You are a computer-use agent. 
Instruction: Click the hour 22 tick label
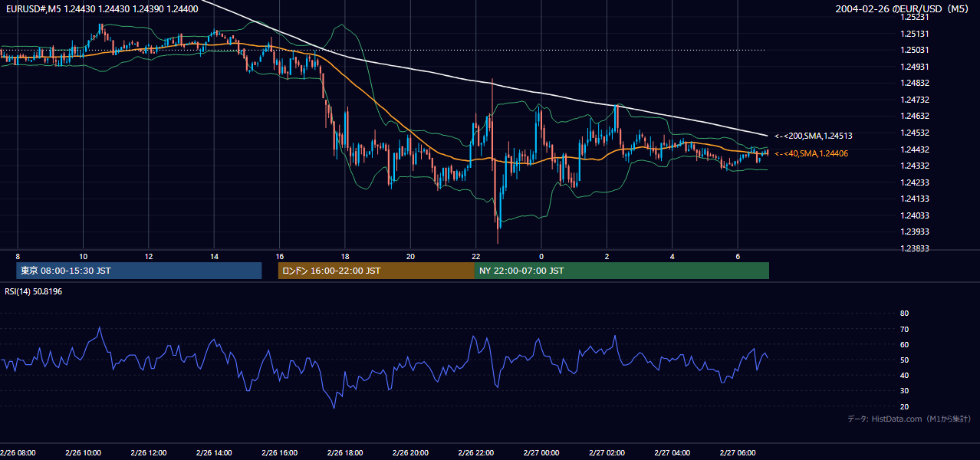(x=476, y=256)
